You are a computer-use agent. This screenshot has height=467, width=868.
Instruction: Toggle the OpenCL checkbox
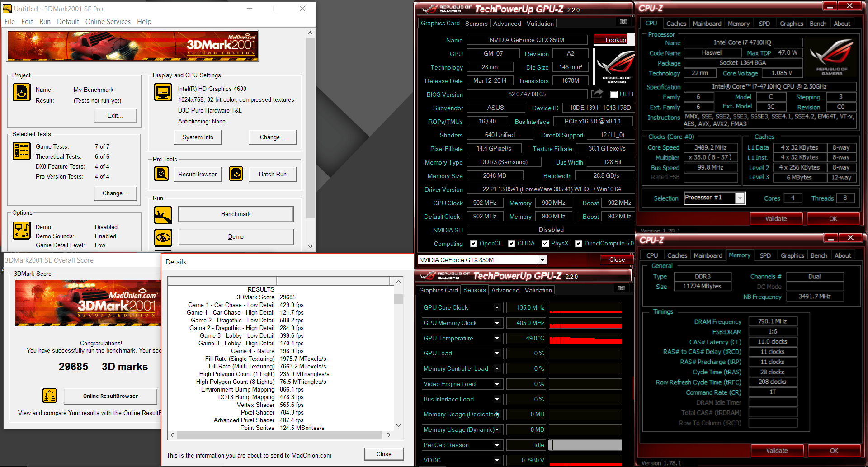tap(474, 244)
